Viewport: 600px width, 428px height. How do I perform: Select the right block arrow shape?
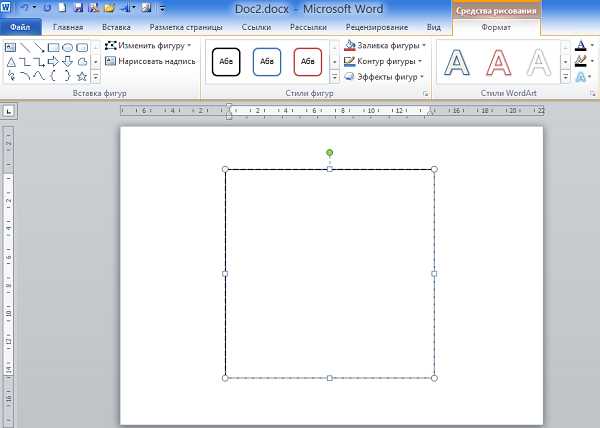click(53, 62)
